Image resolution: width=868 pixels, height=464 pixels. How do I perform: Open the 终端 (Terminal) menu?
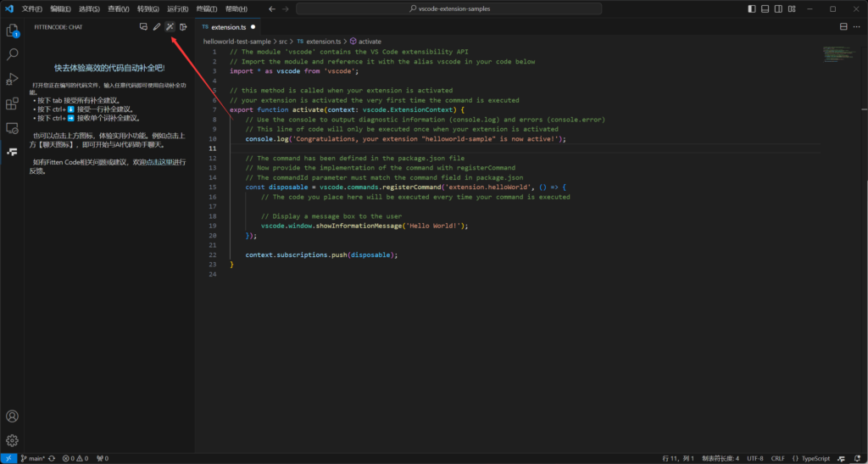(x=205, y=9)
